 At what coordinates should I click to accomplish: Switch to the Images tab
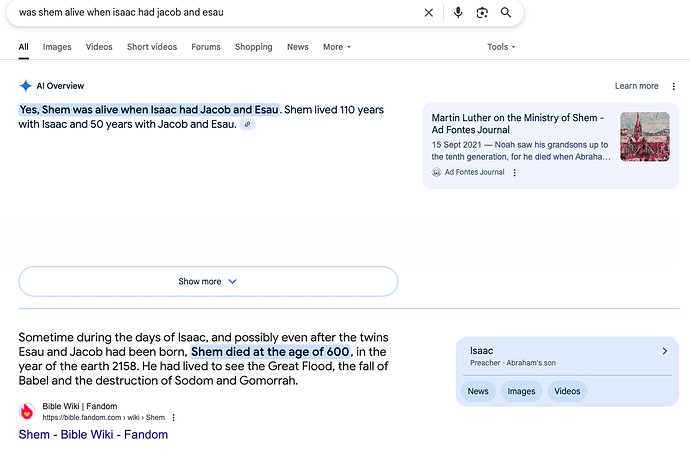point(57,47)
